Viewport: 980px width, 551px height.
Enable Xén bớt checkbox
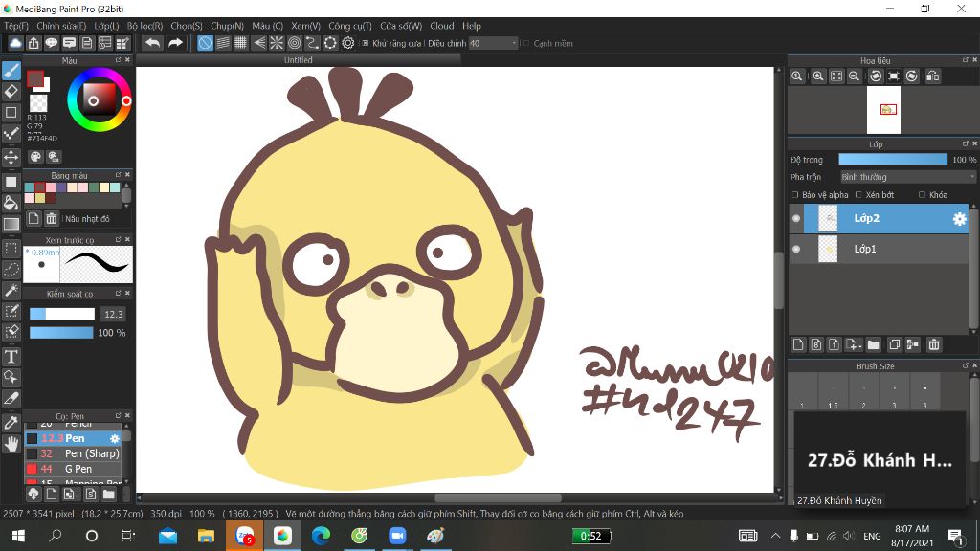click(858, 195)
